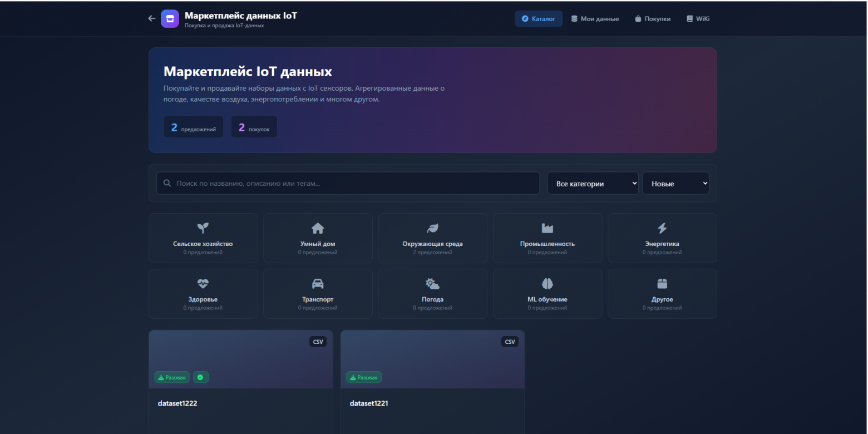Screen dimensions: 868x434
Task: Open the ML обучение brain category
Action: coord(547,284)
